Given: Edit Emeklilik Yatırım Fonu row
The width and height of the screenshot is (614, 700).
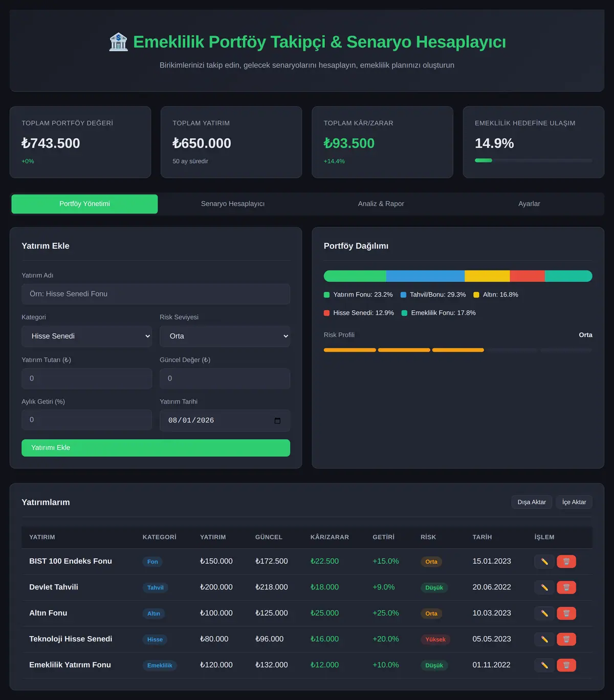Looking at the screenshot, I should pos(544,665).
